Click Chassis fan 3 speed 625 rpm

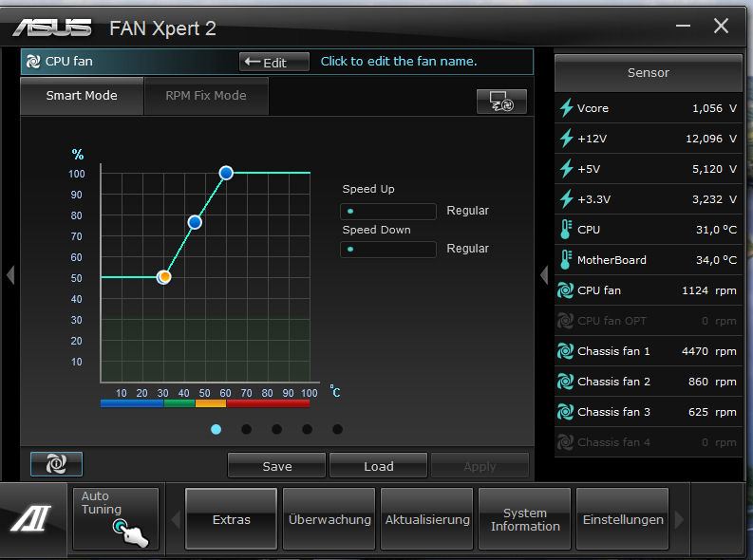(712, 412)
